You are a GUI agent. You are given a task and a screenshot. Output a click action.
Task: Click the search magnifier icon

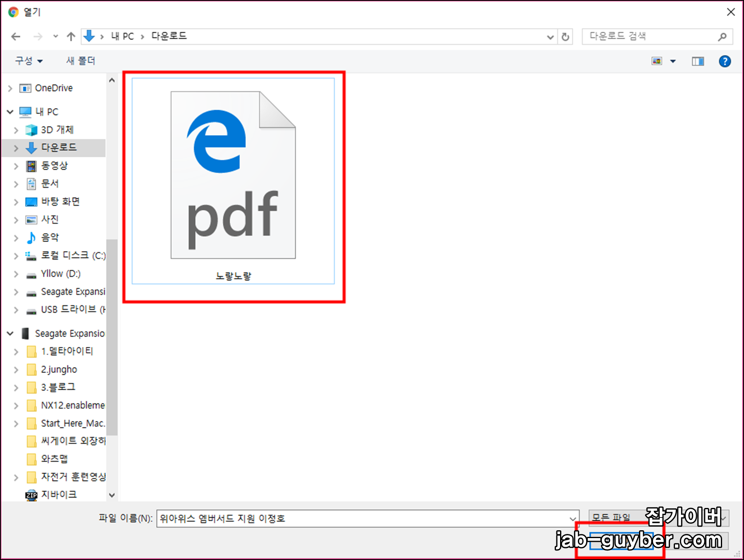(x=722, y=37)
